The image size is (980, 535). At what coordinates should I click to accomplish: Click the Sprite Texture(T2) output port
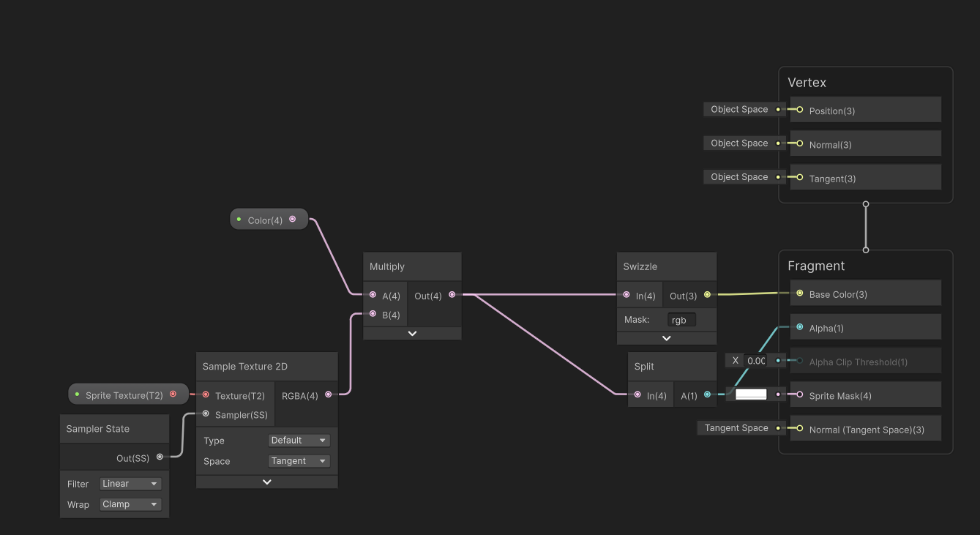click(x=173, y=393)
